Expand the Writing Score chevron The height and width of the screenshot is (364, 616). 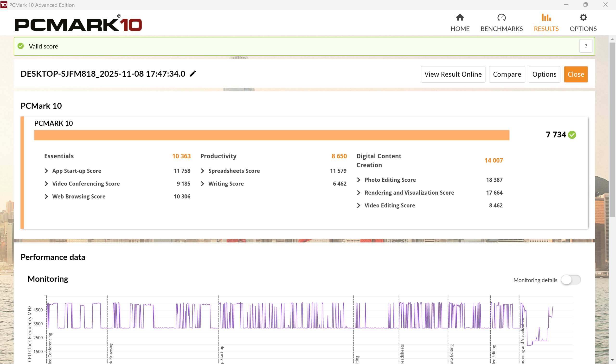point(203,184)
